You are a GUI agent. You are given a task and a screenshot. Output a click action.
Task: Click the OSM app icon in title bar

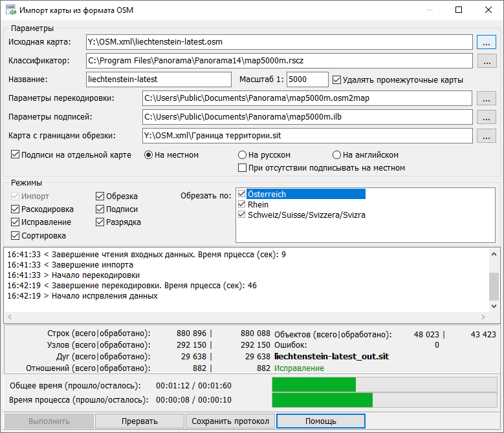tap(10, 10)
